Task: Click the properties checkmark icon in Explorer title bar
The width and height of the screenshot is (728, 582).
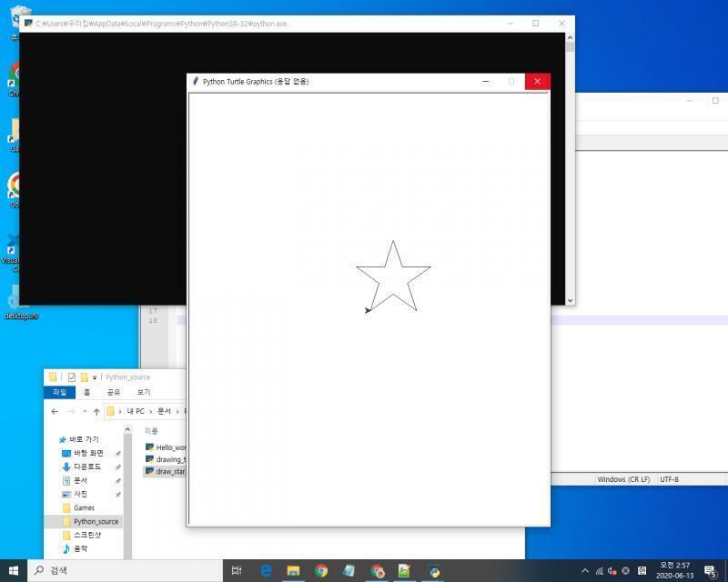Action: [72, 376]
